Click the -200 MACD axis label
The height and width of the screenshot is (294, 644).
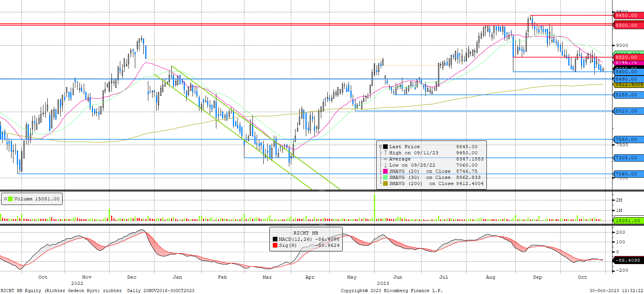pos(622,270)
